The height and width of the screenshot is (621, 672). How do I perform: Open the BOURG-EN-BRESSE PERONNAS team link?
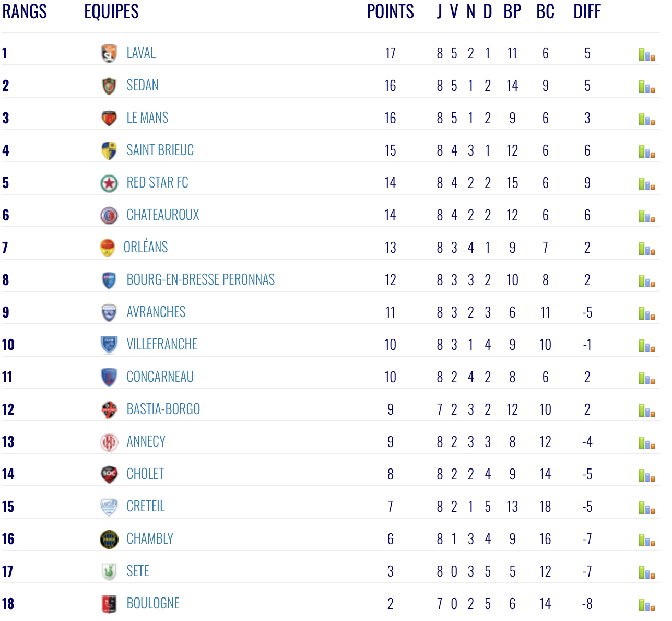tap(201, 280)
